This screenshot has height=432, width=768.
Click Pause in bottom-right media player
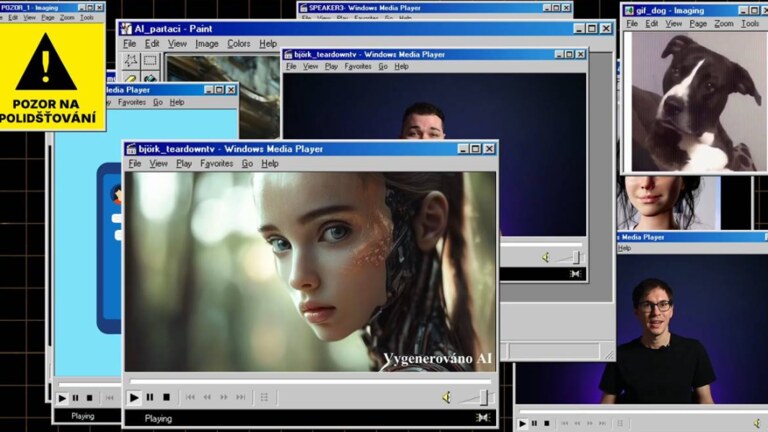(x=534, y=423)
